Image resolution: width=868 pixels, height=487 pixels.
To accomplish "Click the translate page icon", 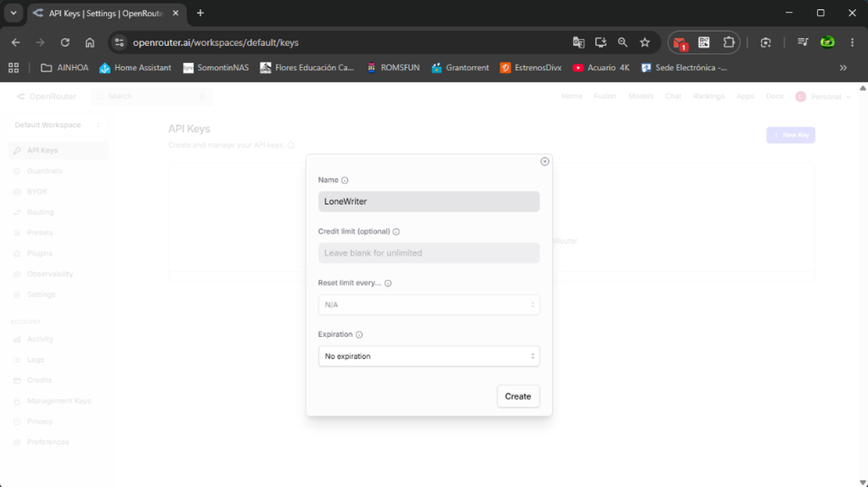I will 578,42.
